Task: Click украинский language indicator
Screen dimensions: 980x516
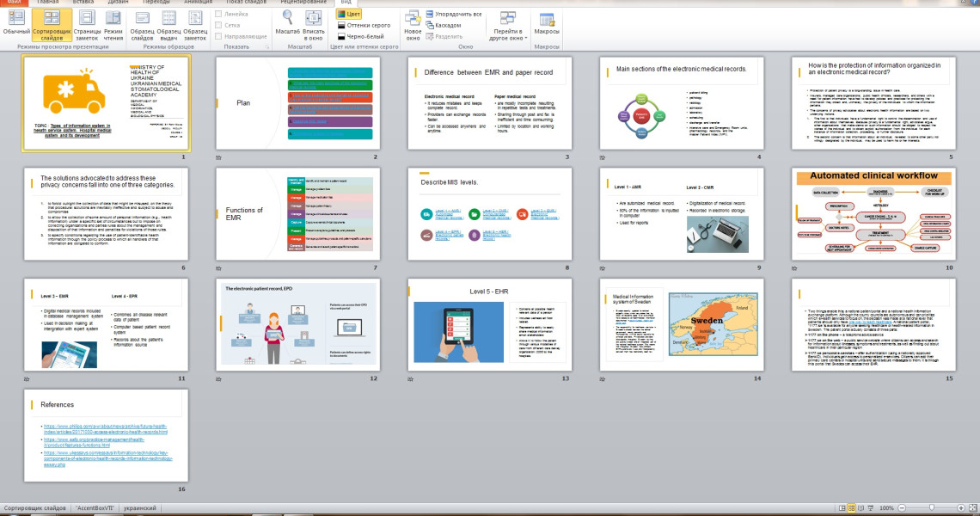Action: click(x=139, y=508)
